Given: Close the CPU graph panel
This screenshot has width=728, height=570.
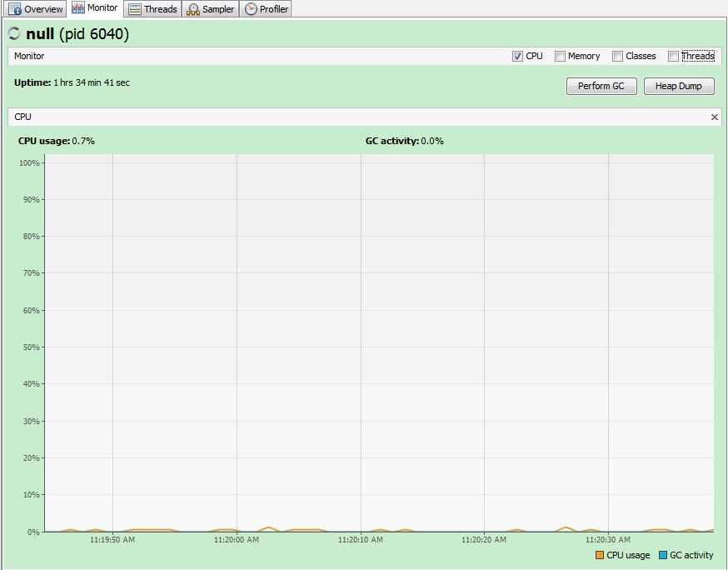Looking at the screenshot, I should (715, 117).
